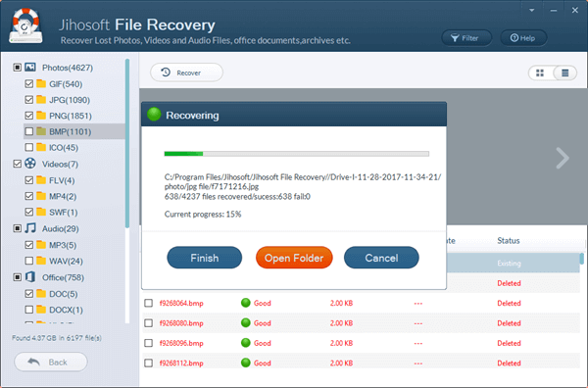This screenshot has width=588, height=388.
Task: Select the MP4(2) folder icon
Action: (x=41, y=196)
